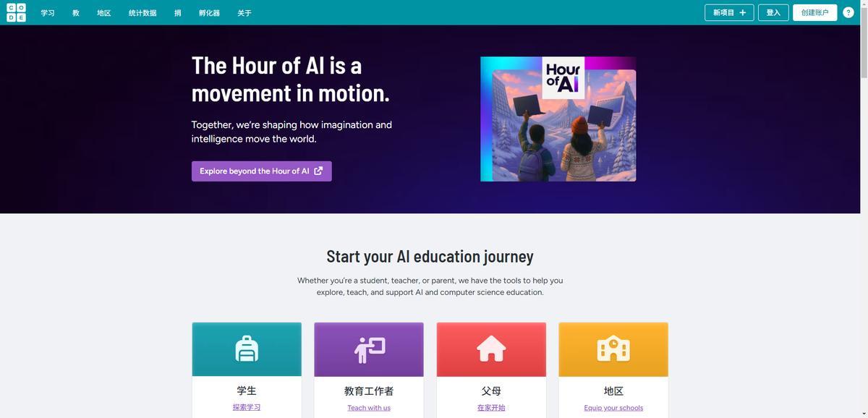
Task: Open 统计数据 navigation item
Action: point(142,13)
